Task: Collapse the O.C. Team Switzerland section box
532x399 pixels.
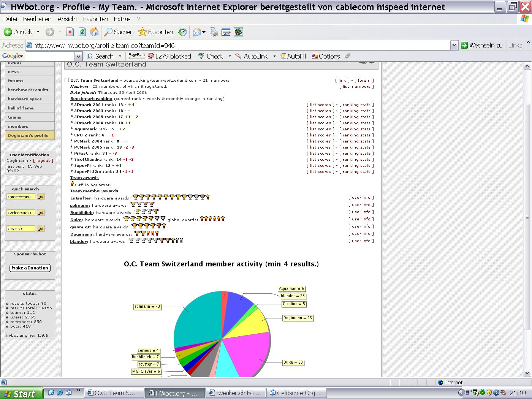Action: click(66, 80)
